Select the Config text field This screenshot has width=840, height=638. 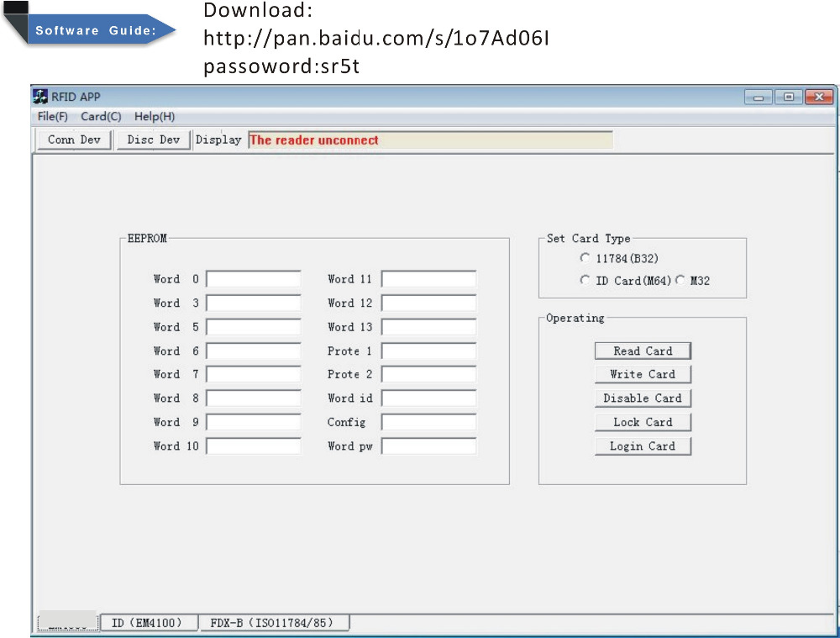coord(428,423)
